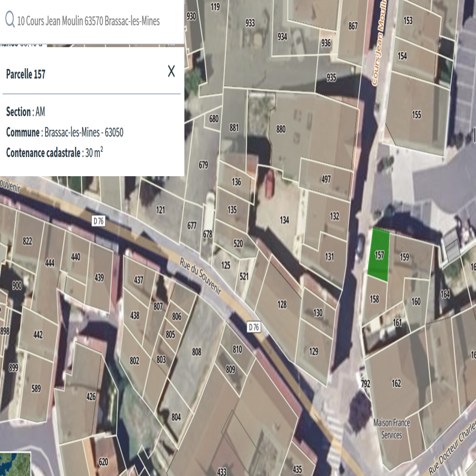Select parcel 134 on the map

coord(284,220)
